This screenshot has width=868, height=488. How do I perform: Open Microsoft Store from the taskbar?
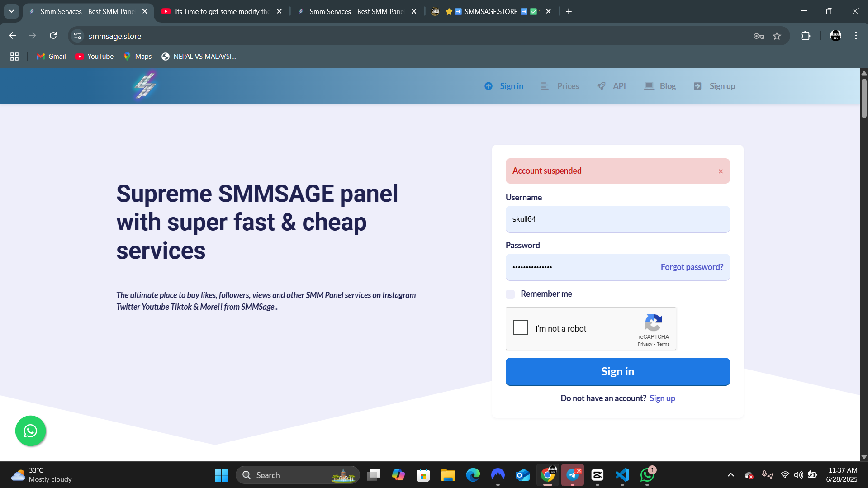[x=423, y=475]
